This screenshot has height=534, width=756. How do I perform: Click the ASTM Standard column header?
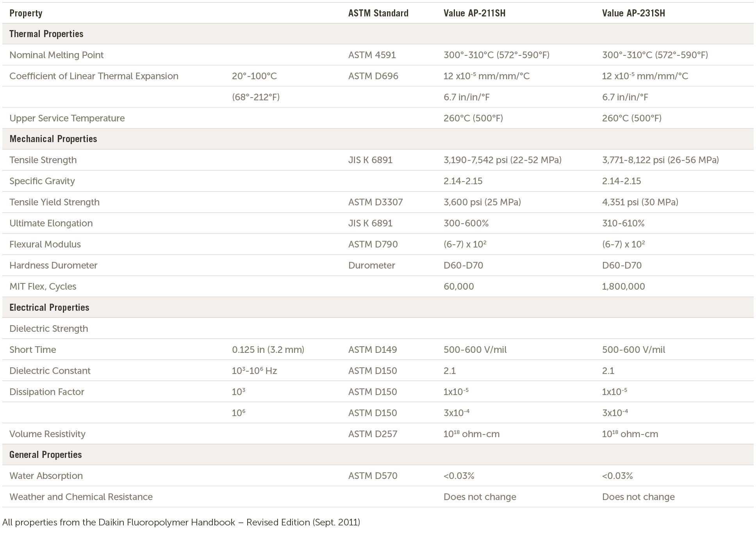(x=378, y=13)
